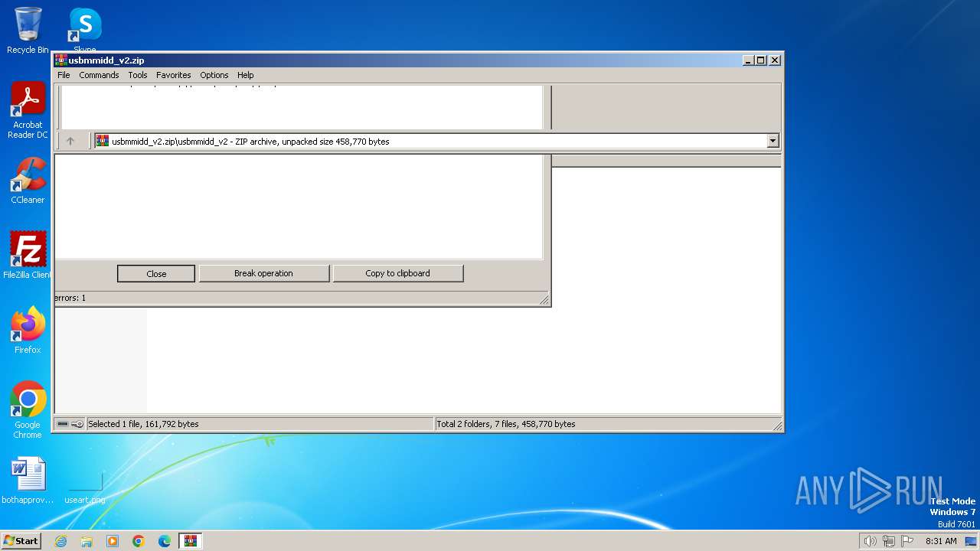Click the error dialog resize grip
This screenshot has width=980, height=551.
(545, 300)
